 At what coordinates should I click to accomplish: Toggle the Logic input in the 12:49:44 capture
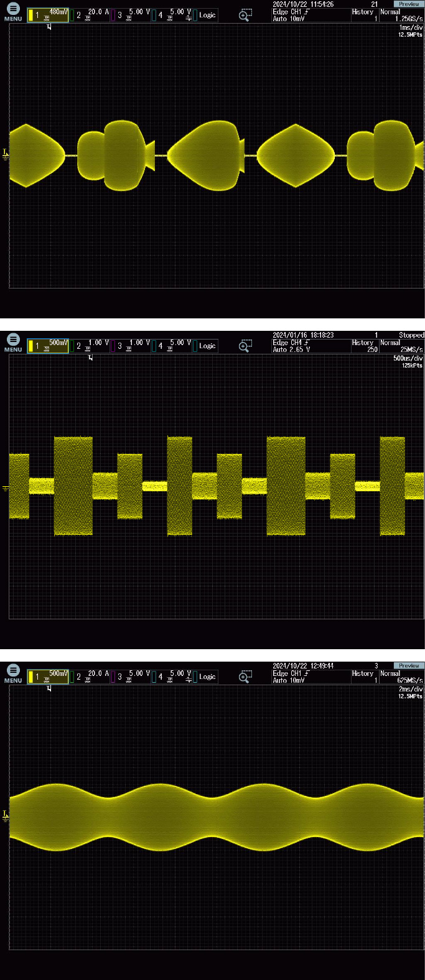[205, 677]
